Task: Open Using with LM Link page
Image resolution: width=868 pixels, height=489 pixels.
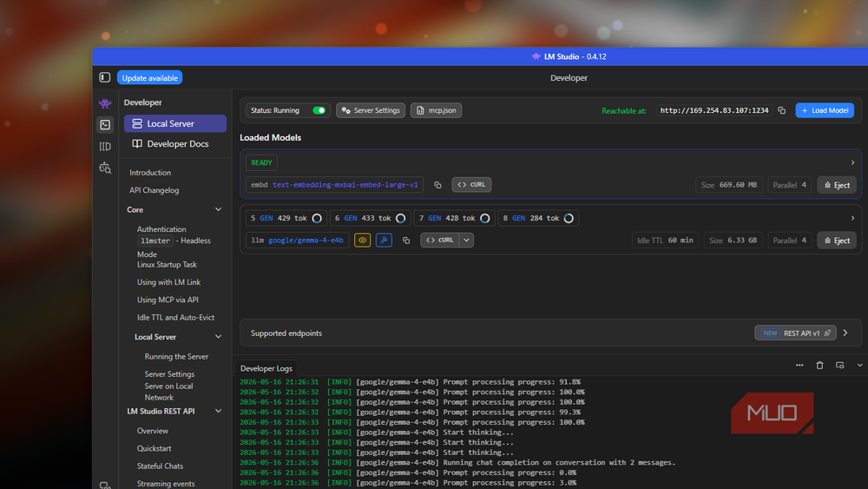Action: point(169,282)
